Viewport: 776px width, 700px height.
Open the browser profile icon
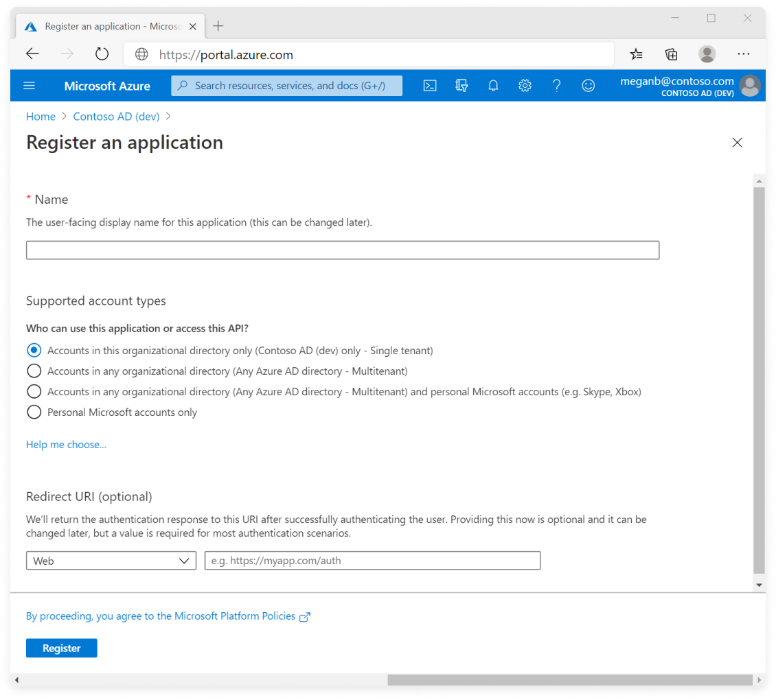pos(707,54)
